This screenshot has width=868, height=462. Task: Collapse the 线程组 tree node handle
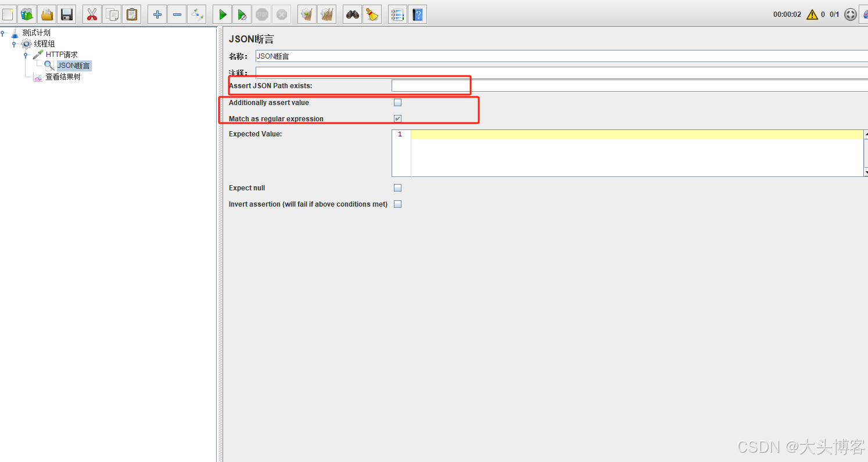pyautogui.click(x=15, y=44)
